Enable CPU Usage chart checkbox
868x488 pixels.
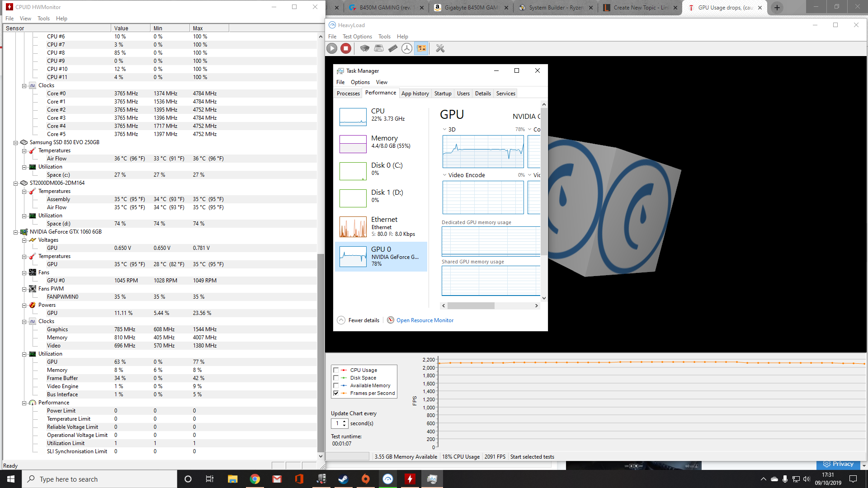[x=336, y=370]
